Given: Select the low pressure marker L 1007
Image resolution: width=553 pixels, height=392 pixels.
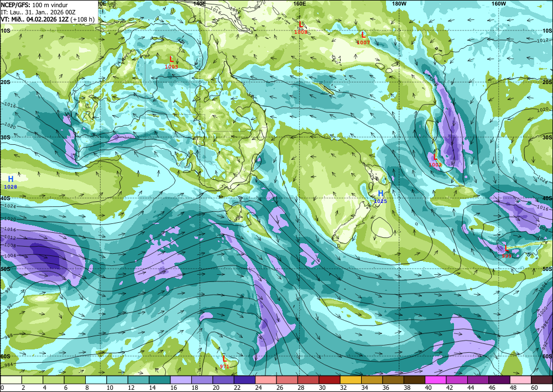Looking at the screenshot, I should (x=363, y=38).
